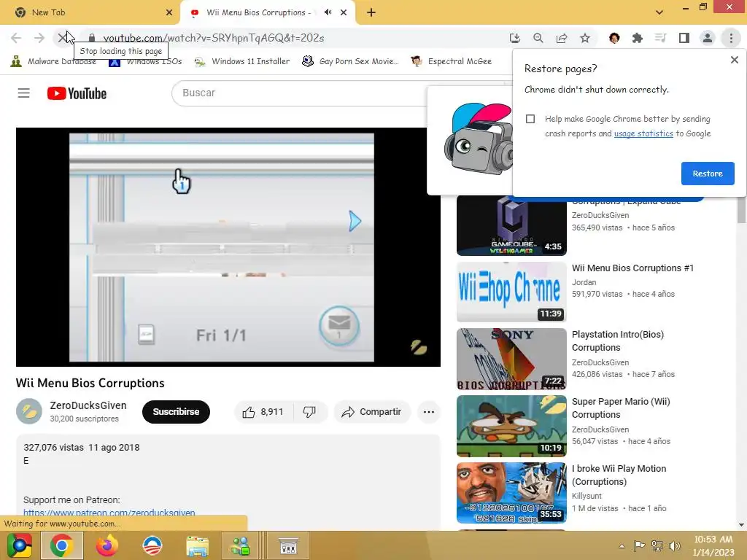Click the Suscribirse button
747x560 pixels.
point(176,411)
